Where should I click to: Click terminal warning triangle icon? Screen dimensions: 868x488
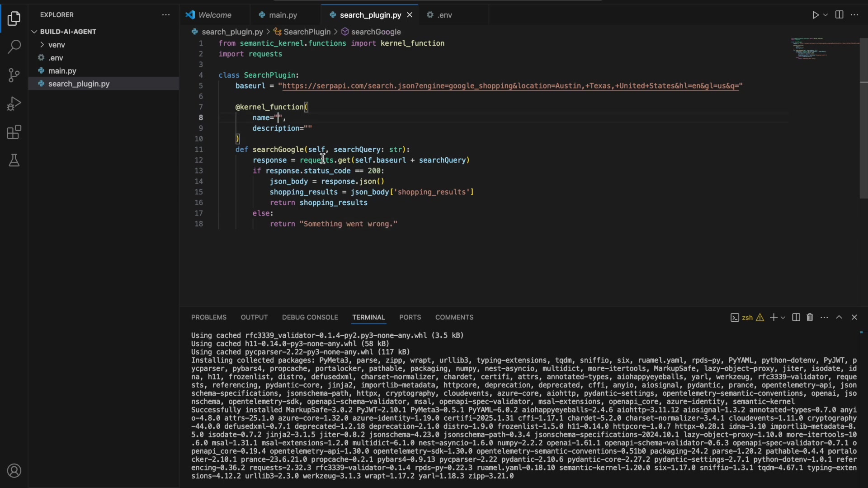click(x=760, y=318)
